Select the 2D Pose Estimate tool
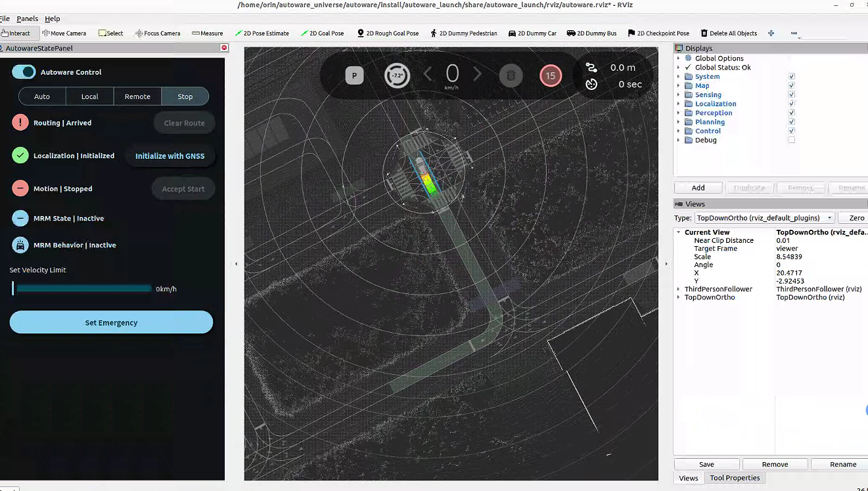 click(262, 33)
